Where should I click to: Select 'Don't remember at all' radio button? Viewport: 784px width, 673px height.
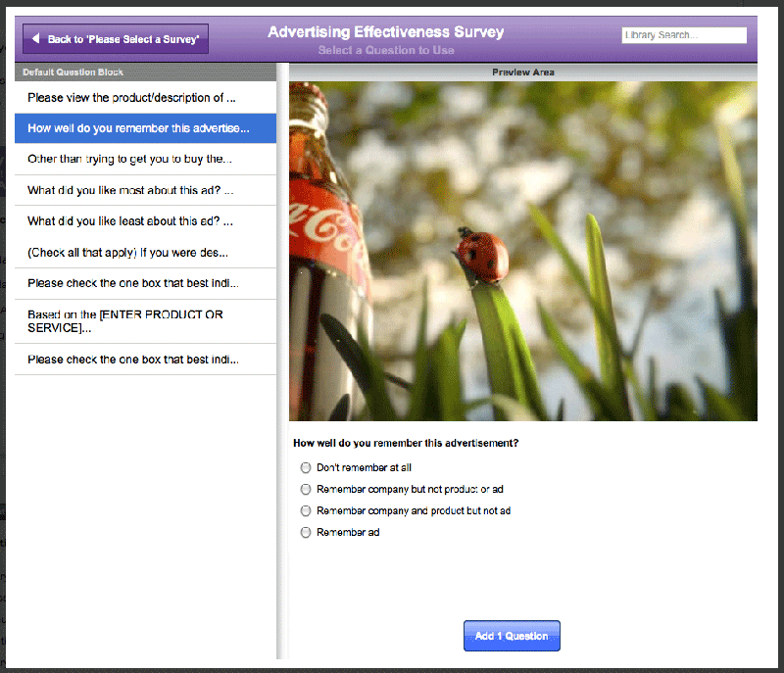coord(306,467)
